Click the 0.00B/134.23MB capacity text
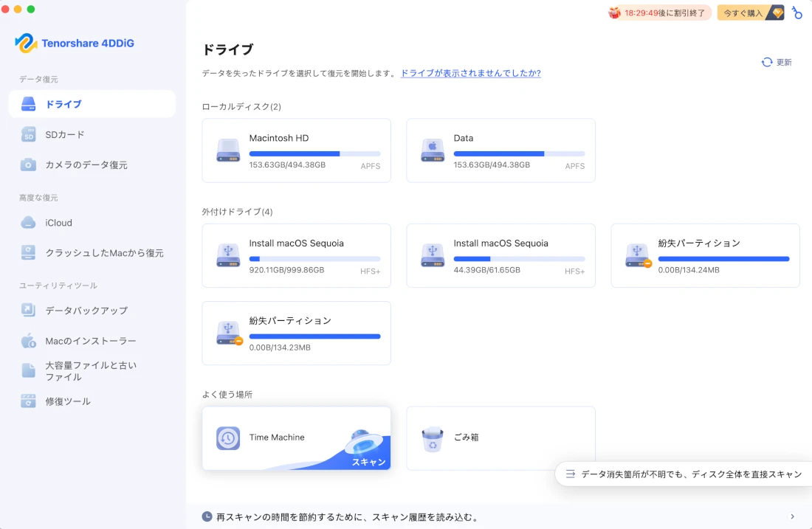 click(x=280, y=348)
